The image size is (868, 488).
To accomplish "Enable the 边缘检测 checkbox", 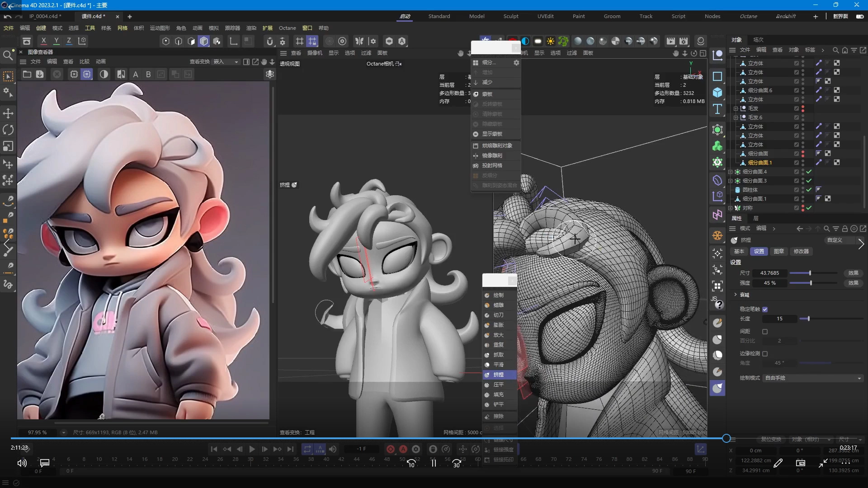I will [x=765, y=354].
